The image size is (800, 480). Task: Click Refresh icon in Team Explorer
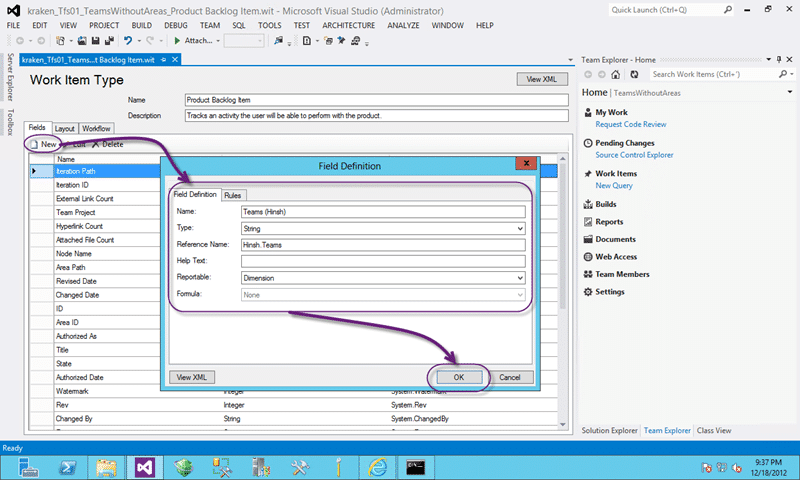coord(634,74)
